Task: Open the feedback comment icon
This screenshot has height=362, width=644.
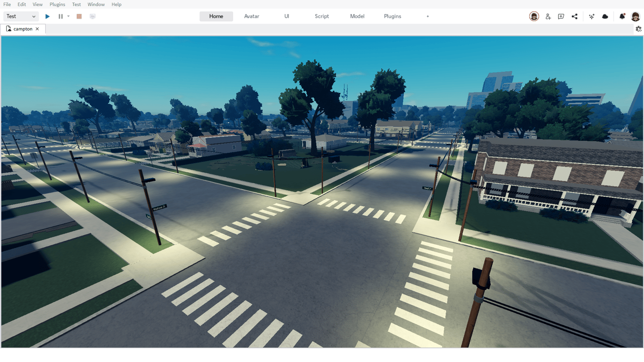Action: (x=561, y=16)
